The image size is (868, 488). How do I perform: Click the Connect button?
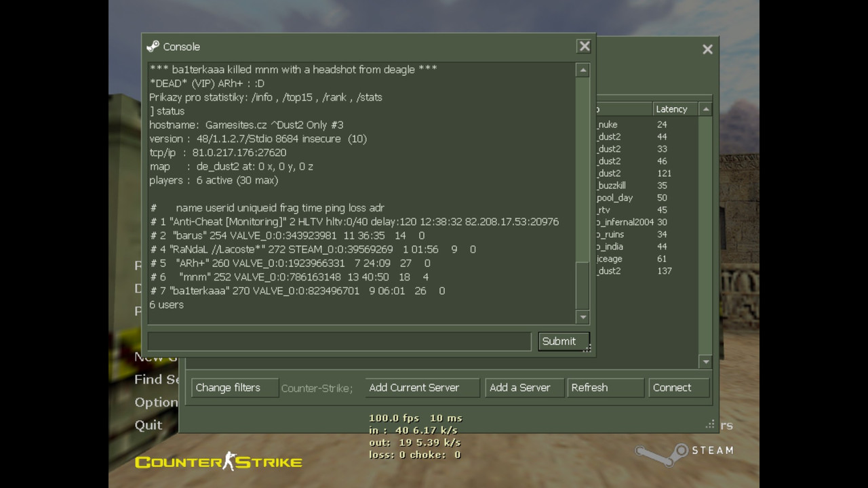[679, 388]
